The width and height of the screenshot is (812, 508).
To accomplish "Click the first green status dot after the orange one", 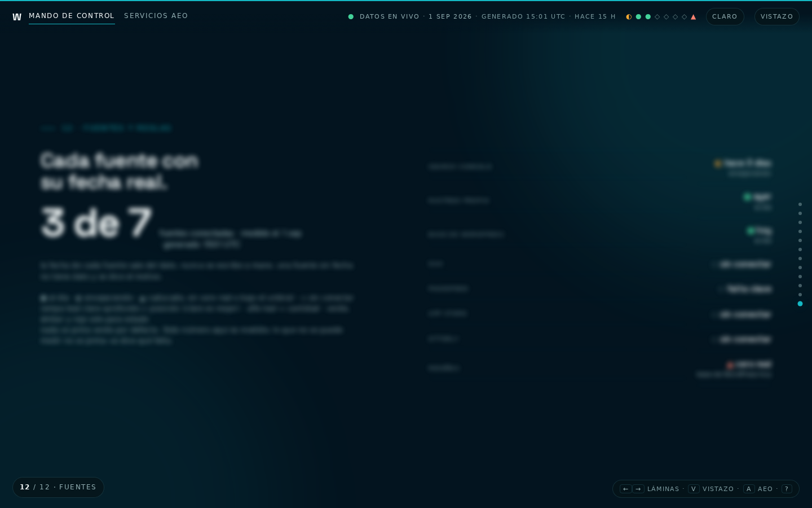I will [638, 17].
